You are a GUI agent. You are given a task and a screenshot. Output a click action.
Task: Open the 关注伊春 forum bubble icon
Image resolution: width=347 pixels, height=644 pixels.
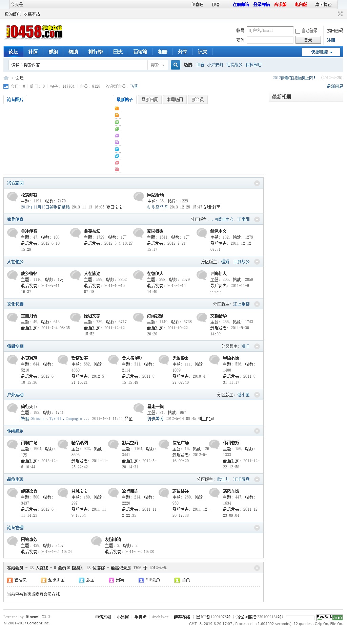tap(13, 232)
